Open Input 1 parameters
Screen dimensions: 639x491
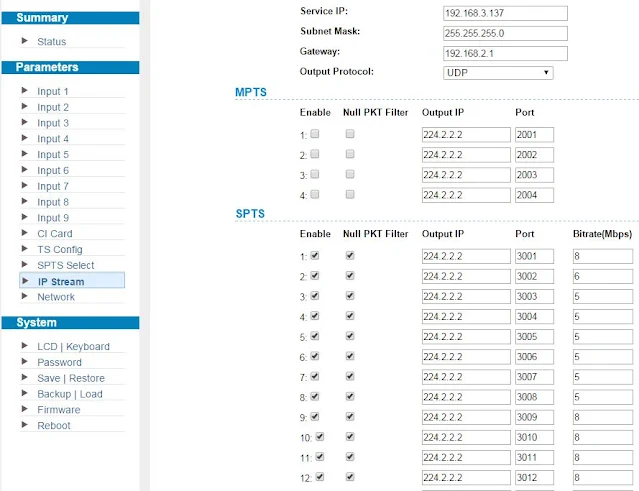pos(53,91)
